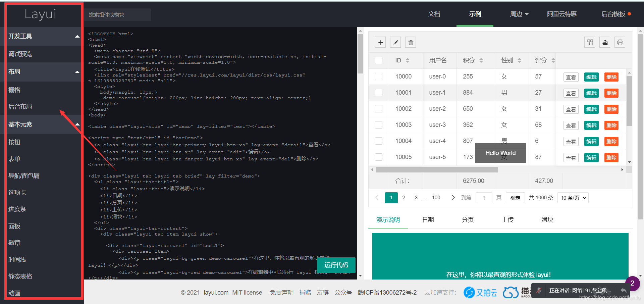Go to page 2 in pagination

click(404, 198)
